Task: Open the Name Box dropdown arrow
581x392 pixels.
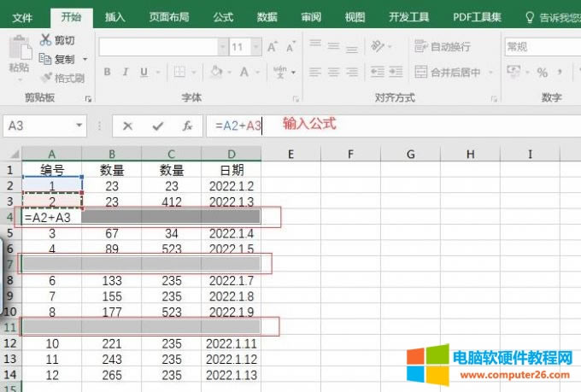Action: click(79, 126)
